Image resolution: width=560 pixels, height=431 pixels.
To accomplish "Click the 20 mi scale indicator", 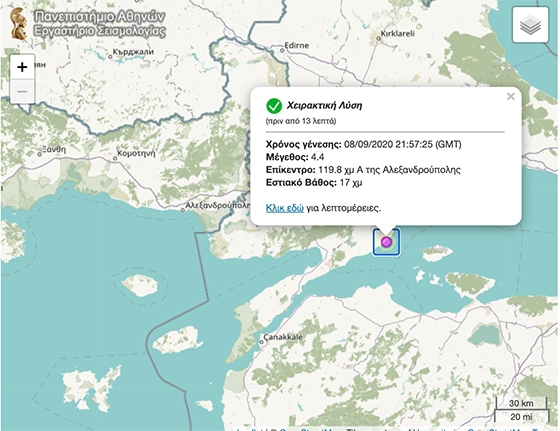I will coord(521,416).
